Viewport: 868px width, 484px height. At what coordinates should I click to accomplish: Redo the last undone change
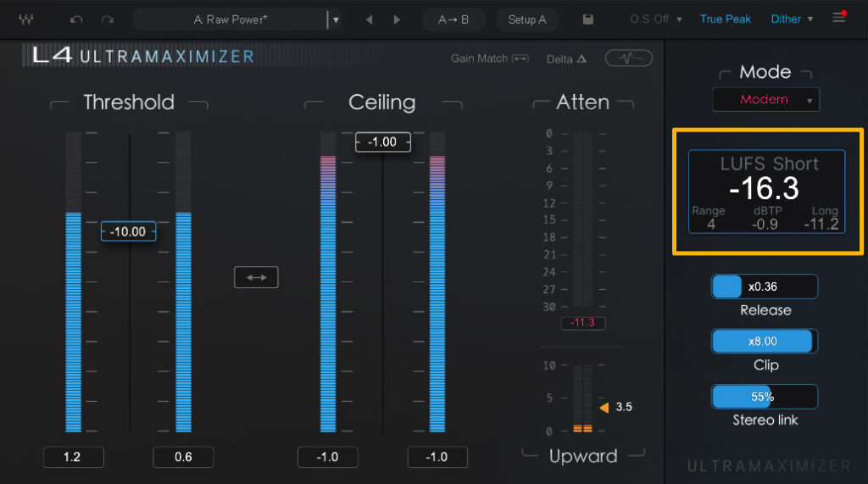tap(107, 19)
